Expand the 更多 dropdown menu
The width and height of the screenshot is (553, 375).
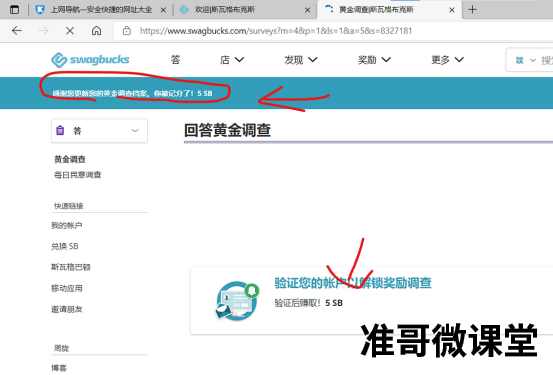point(447,60)
